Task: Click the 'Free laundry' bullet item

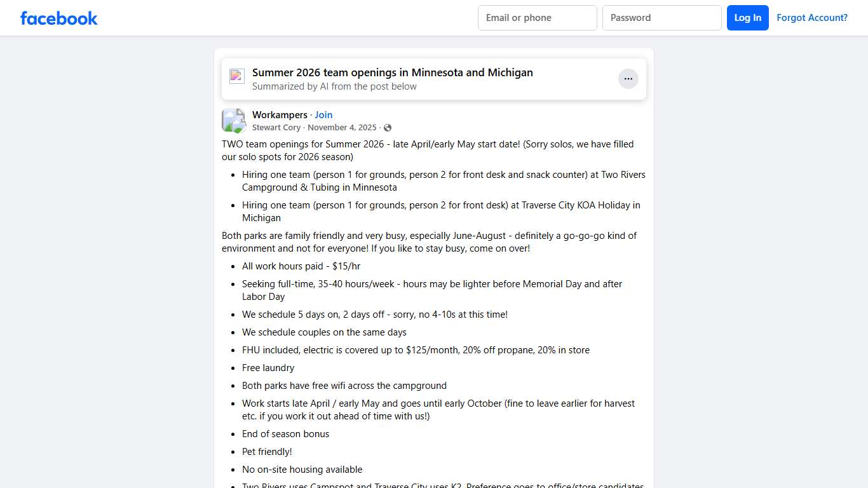Action: (x=268, y=368)
